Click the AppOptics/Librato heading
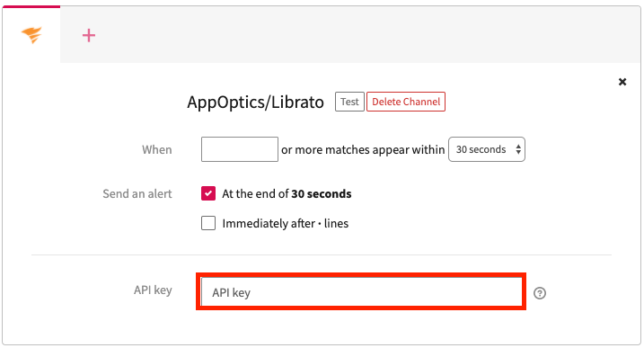This screenshot has width=644, height=348. click(x=255, y=102)
